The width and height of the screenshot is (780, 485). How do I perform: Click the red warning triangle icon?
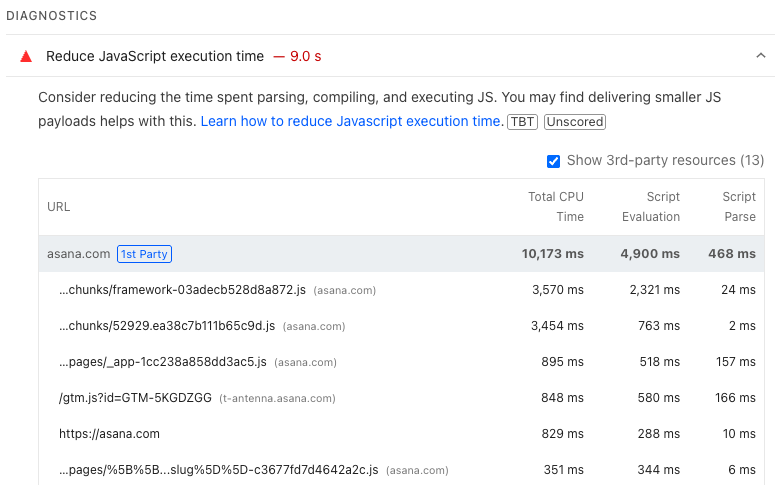26,57
